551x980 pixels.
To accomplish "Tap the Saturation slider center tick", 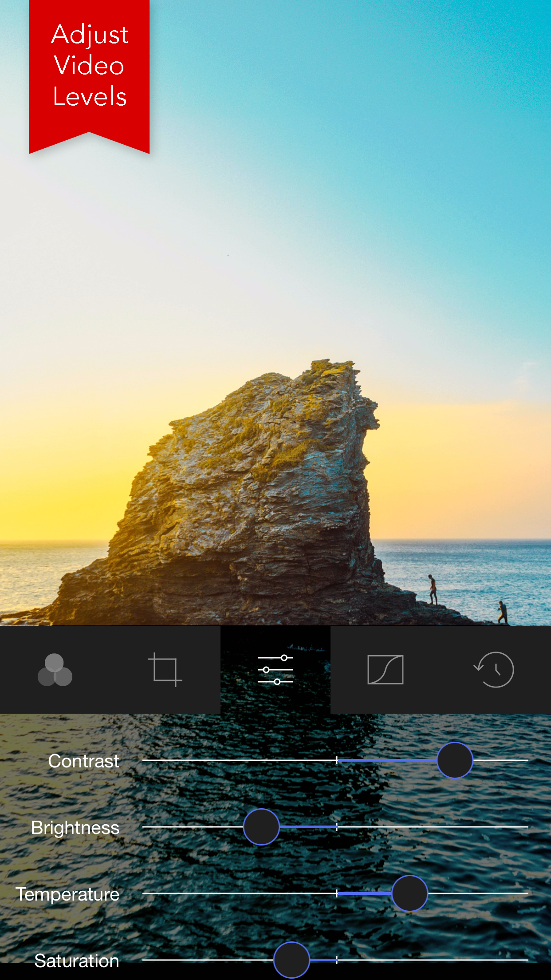I will coord(337,960).
